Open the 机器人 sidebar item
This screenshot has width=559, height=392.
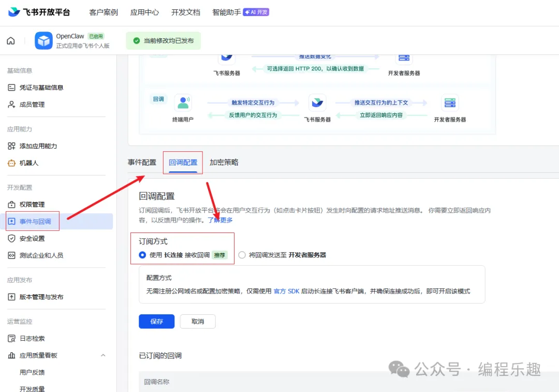coord(29,163)
